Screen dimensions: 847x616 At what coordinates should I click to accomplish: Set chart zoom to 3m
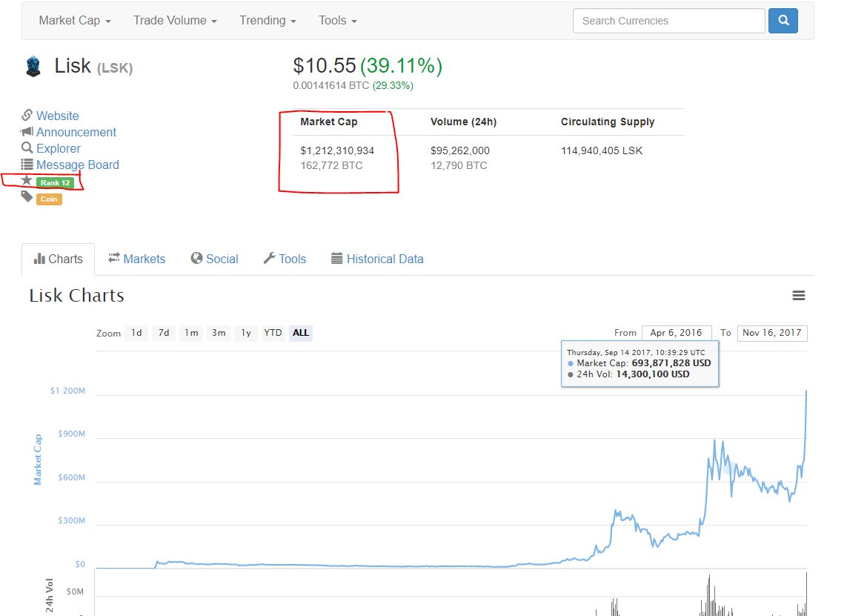(x=219, y=333)
